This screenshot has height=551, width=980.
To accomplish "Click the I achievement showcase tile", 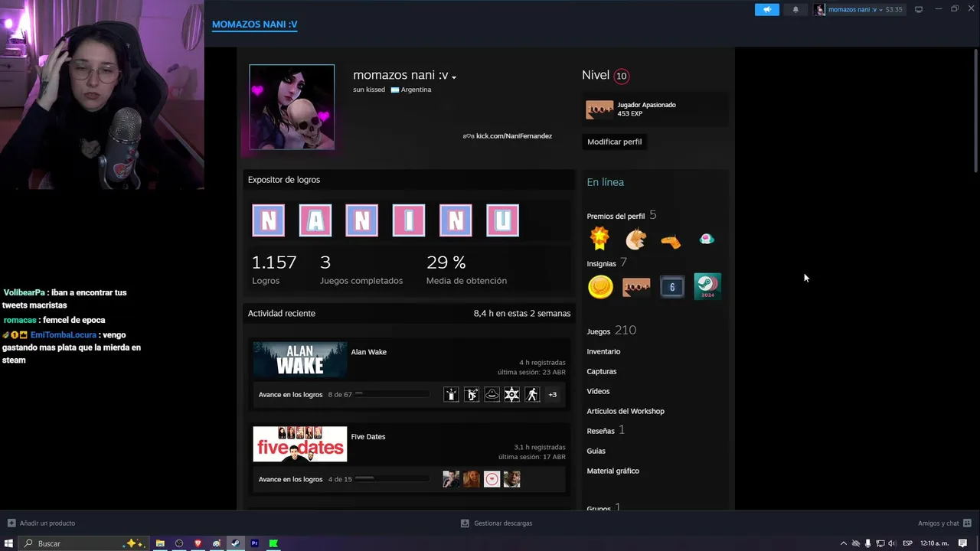I will [409, 220].
